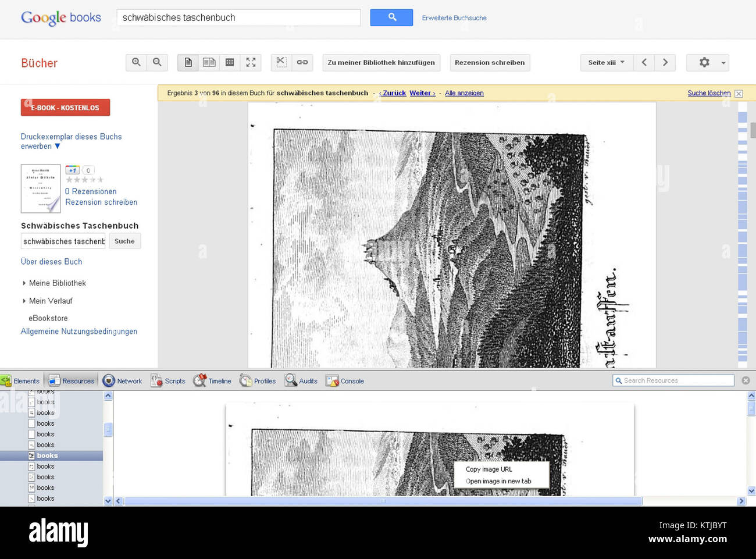
Task: Switch to single page view
Action: (x=188, y=62)
